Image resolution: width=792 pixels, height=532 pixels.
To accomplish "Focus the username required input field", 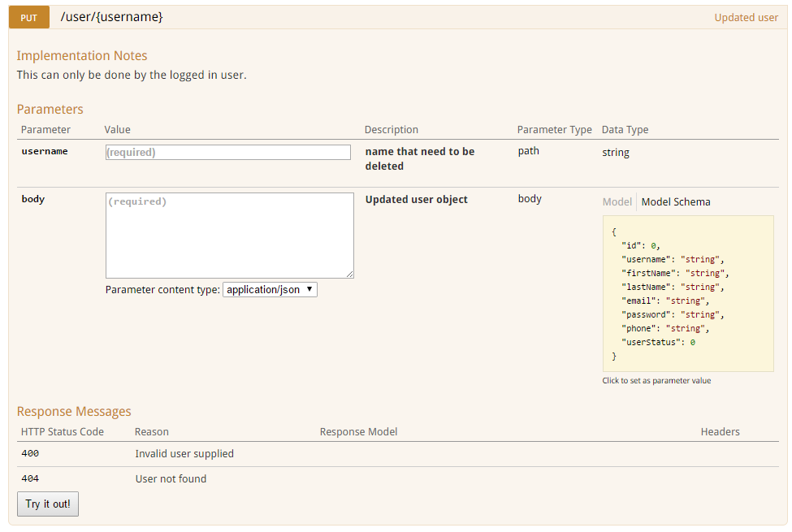I will pyautogui.click(x=228, y=152).
